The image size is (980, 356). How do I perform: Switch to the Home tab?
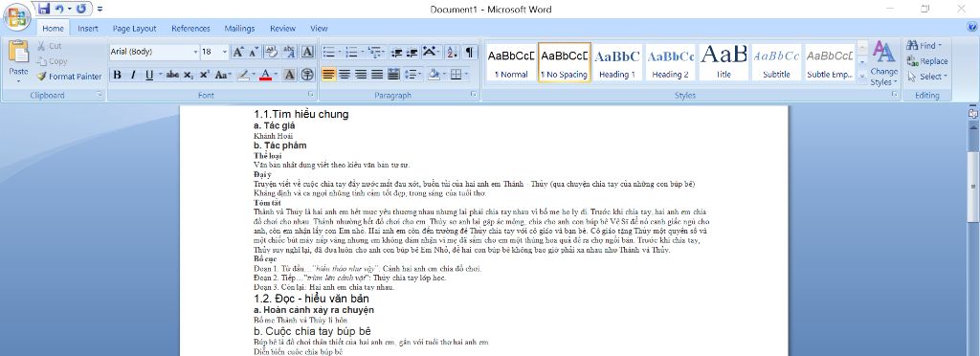tap(54, 28)
